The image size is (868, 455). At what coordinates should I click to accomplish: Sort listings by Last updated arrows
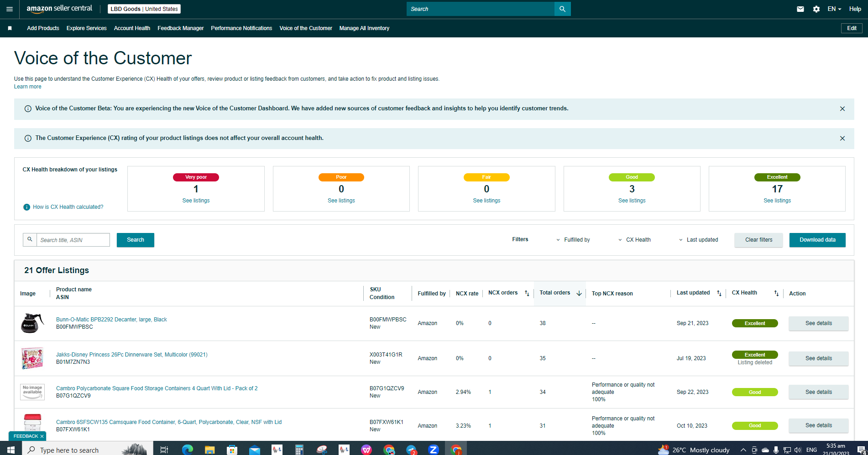point(719,293)
